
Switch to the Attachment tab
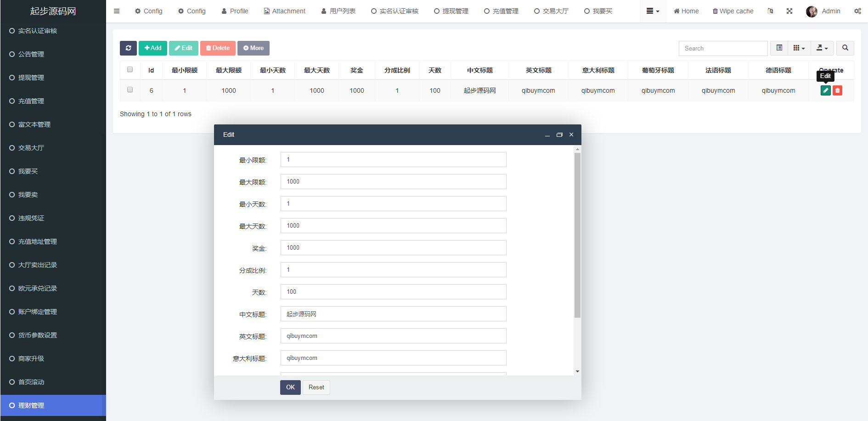point(284,11)
